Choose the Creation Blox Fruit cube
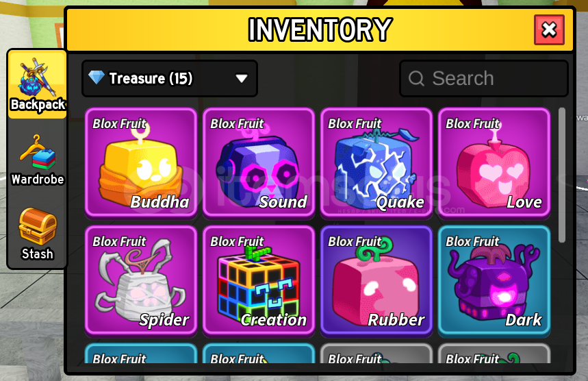 click(x=259, y=280)
